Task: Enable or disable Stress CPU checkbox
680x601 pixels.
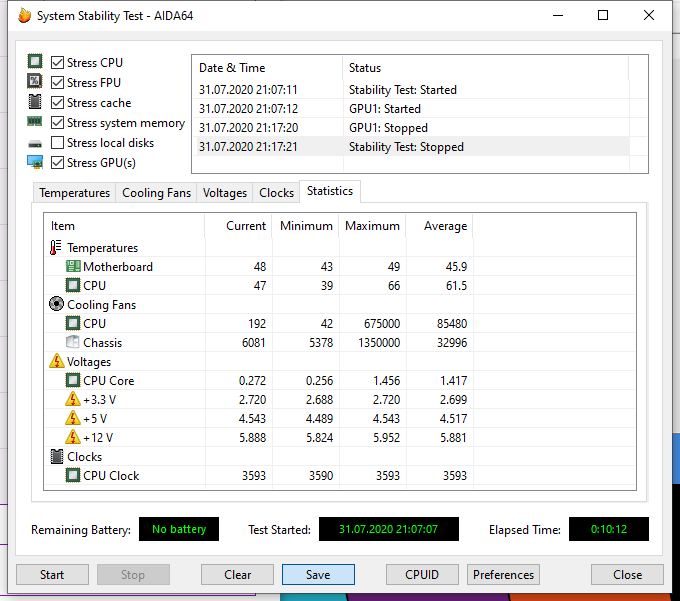Action: 57,62
